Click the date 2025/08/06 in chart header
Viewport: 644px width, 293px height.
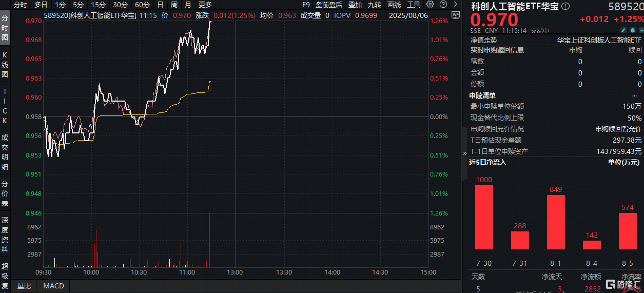pos(408,15)
